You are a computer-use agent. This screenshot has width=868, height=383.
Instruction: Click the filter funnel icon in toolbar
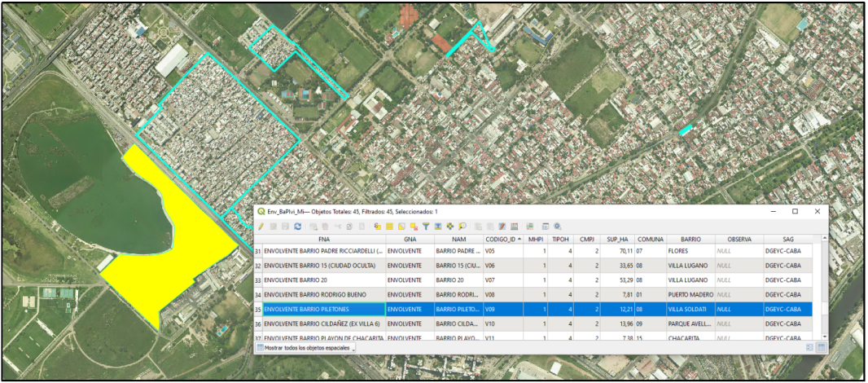[x=426, y=227]
